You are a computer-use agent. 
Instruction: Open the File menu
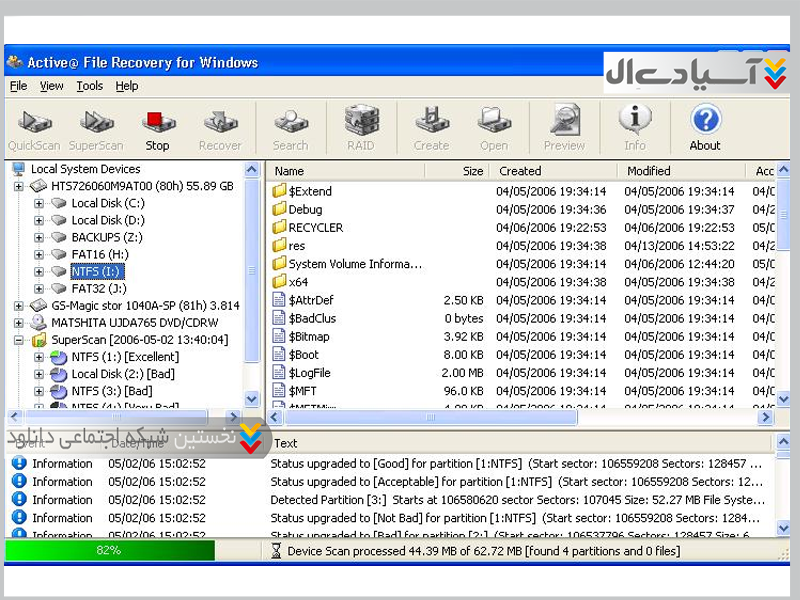click(18, 86)
